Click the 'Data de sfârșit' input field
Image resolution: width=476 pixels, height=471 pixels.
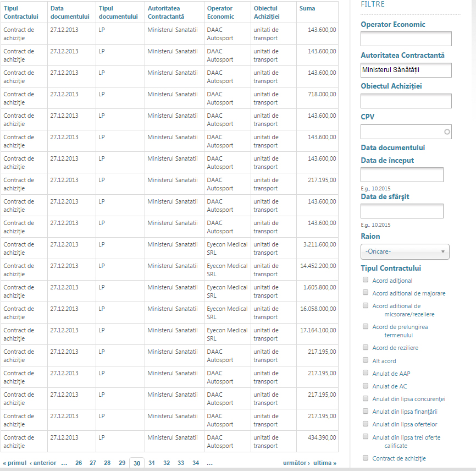pos(402,211)
